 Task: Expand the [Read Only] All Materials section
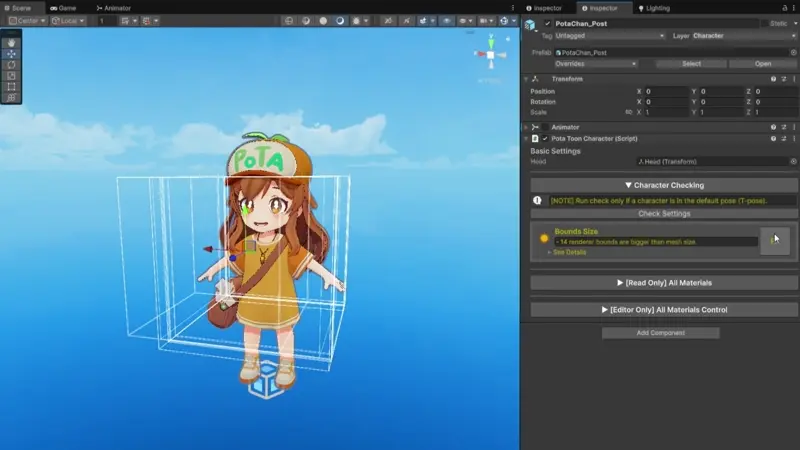[x=664, y=283]
